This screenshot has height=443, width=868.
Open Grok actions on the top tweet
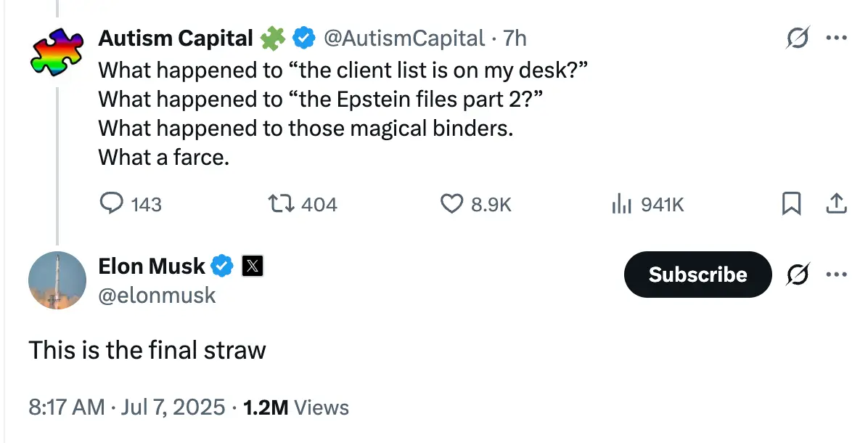pyautogui.click(x=798, y=38)
